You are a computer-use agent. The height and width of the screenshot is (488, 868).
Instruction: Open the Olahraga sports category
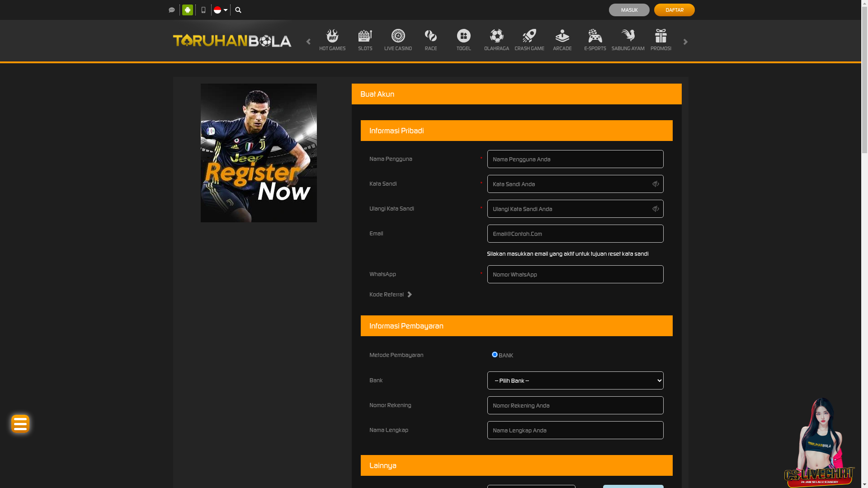496,40
